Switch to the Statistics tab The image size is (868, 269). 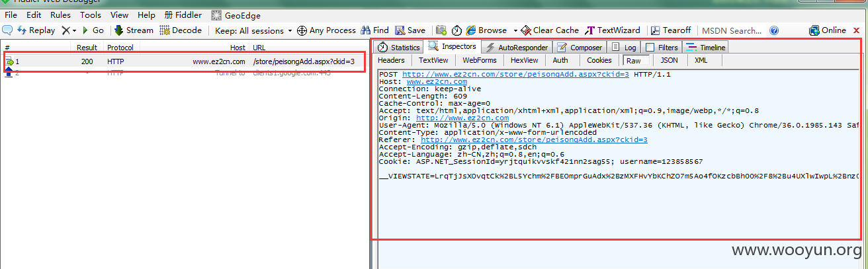[x=399, y=48]
